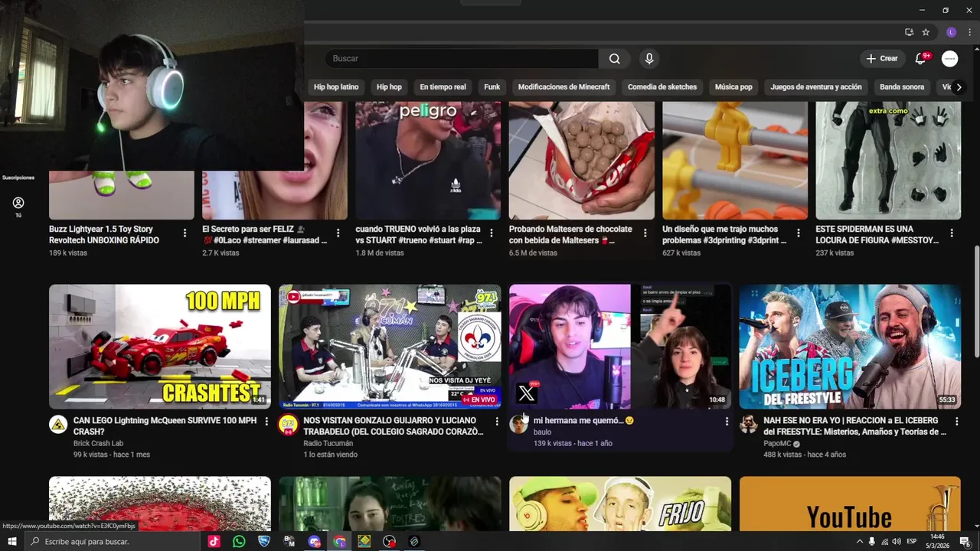Open options for Probando Maltesers short

[645, 233]
